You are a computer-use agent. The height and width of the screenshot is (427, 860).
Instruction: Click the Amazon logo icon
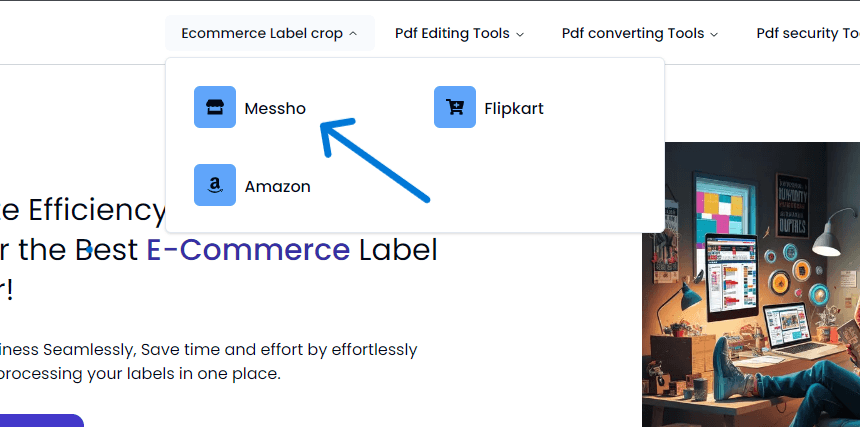[215, 185]
